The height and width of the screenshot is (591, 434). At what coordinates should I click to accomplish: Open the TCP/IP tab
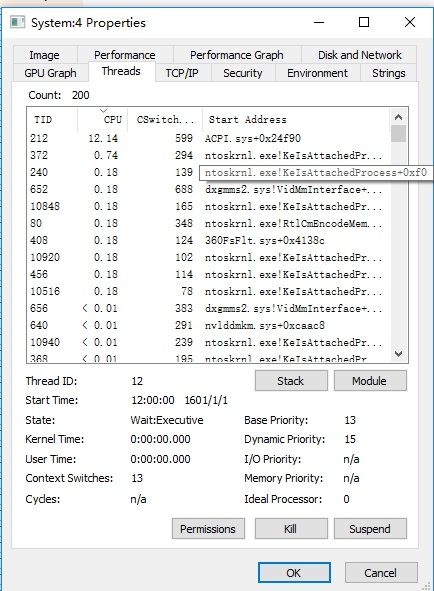point(182,73)
